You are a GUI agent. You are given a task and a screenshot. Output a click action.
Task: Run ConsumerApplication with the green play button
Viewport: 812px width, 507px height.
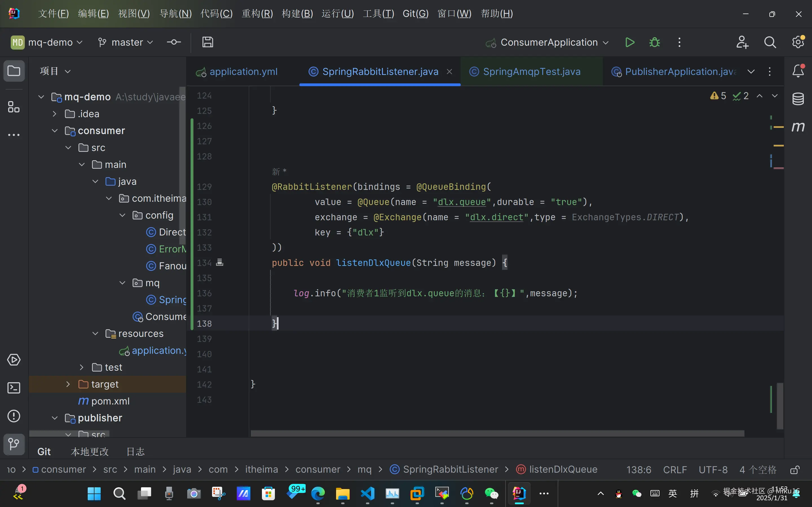[x=630, y=42]
